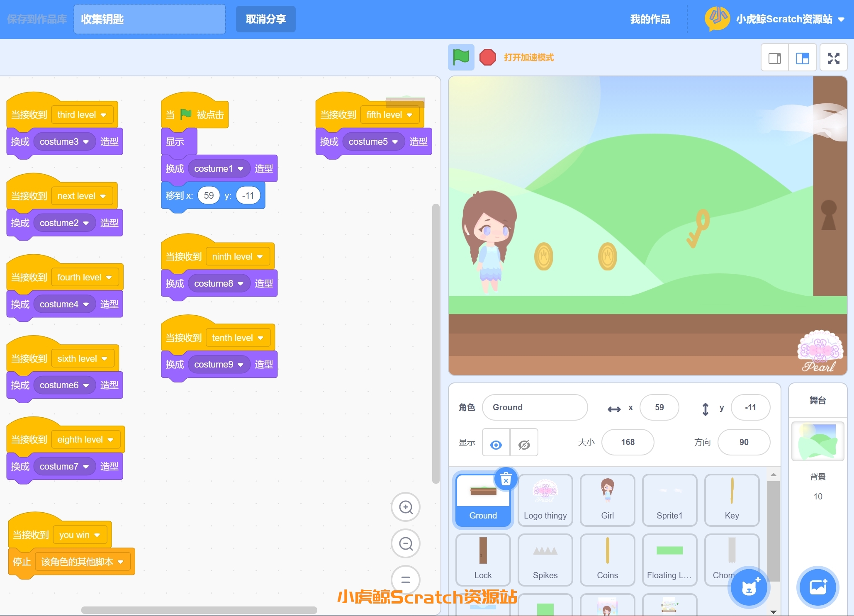Zoom out the code workspace
854x616 pixels.
406,543
